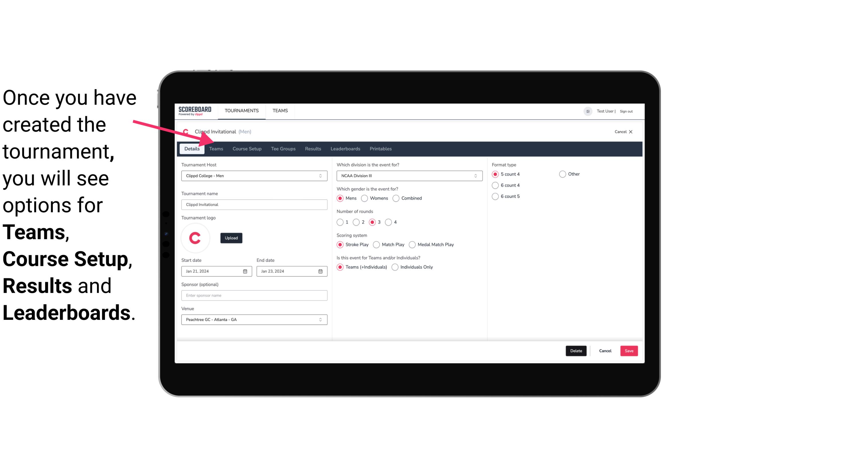Switch to the Course Setup tab
868x467 pixels.
[247, 148]
